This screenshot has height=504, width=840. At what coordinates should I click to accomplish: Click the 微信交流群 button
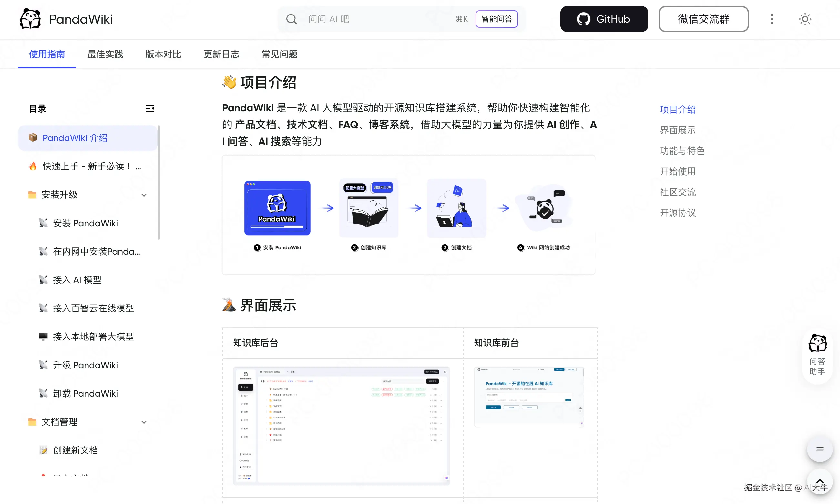click(703, 19)
